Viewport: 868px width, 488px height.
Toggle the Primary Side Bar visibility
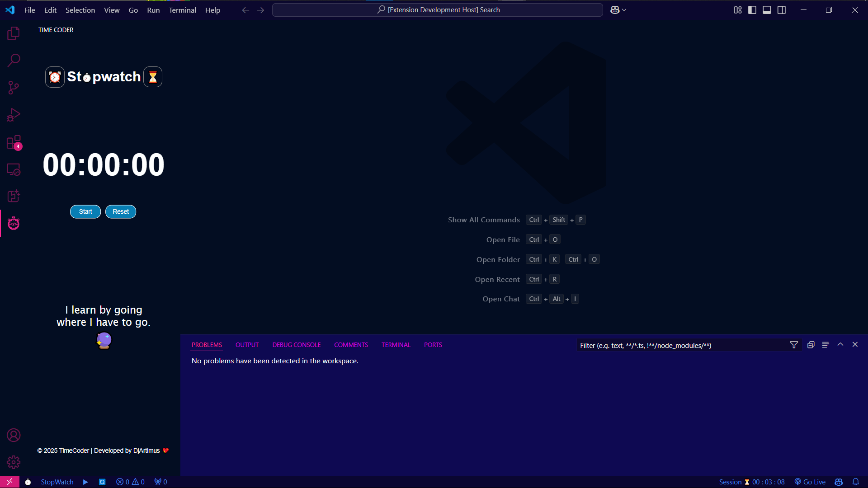pyautogui.click(x=752, y=9)
